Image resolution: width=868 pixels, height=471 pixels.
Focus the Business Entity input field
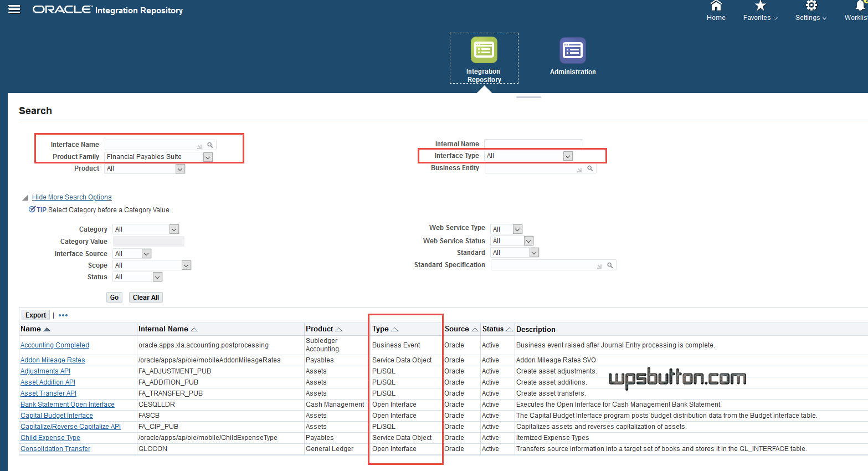coord(534,168)
